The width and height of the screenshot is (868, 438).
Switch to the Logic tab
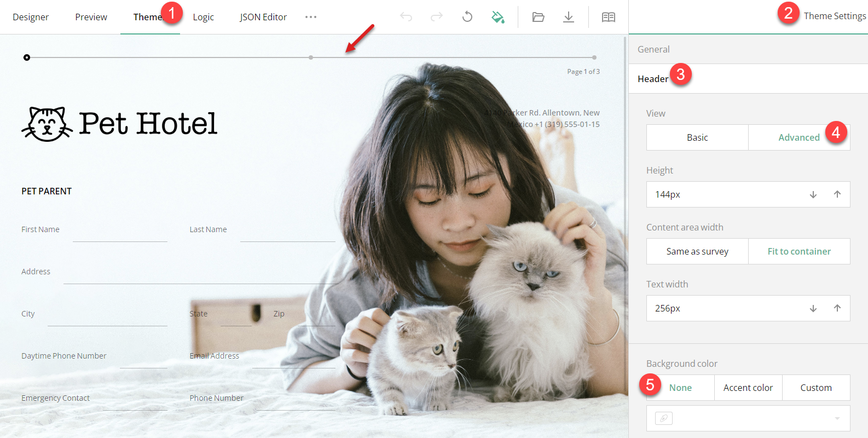point(203,17)
